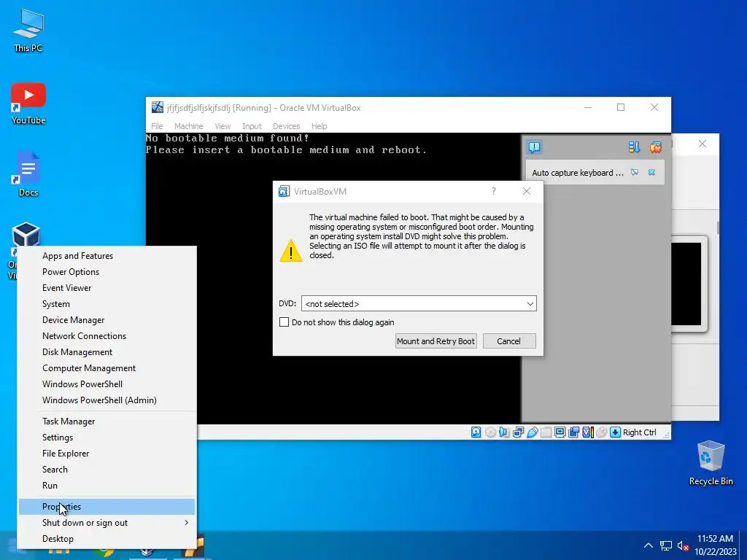Click the hard disk activity indicator
This screenshot has width=747, height=560.
click(x=476, y=432)
